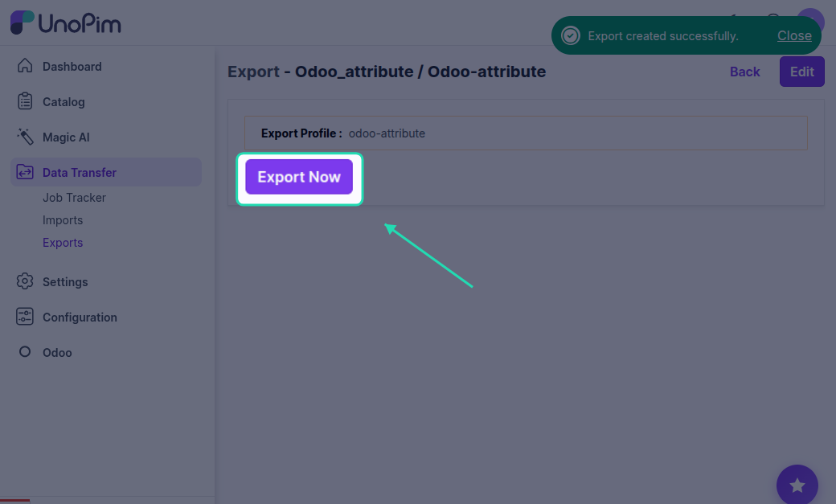Click the Back link
Screen dimensions: 836x504
tap(745, 72)
